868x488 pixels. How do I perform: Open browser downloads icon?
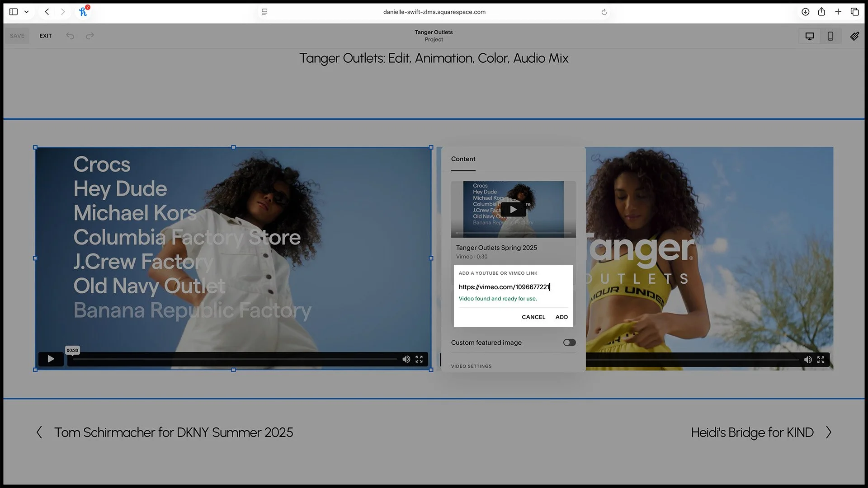point(806,12)
